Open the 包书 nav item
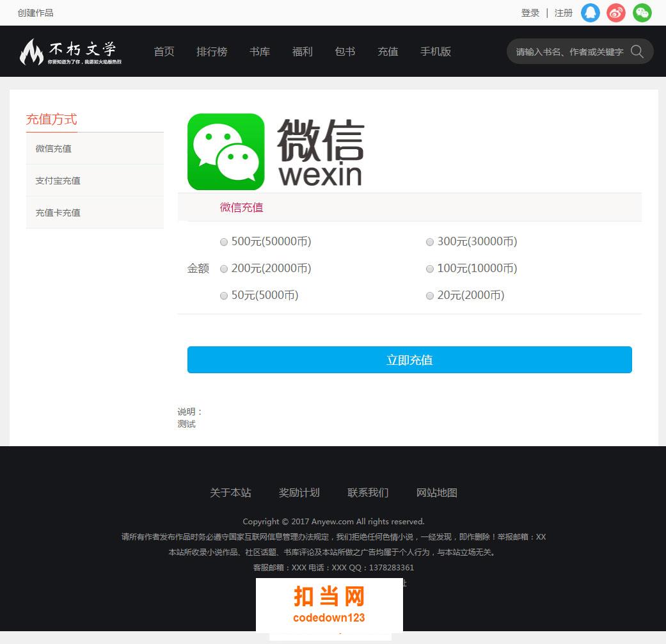This screenshot has height=644, width=666. pos(345,51)
